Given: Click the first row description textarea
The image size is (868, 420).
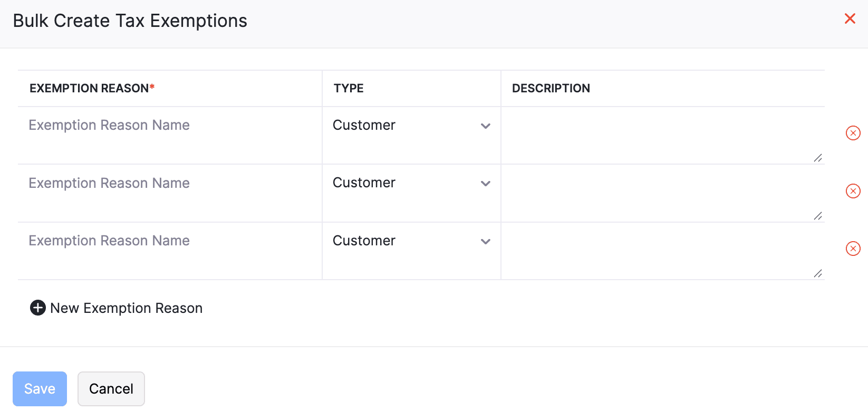Looking at the screenshot, I should click(x=662, y=135).
